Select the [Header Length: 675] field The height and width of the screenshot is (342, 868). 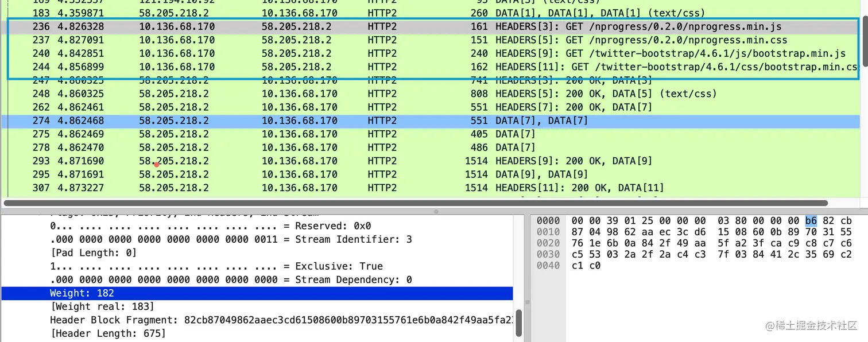click(x=257, y=333)
